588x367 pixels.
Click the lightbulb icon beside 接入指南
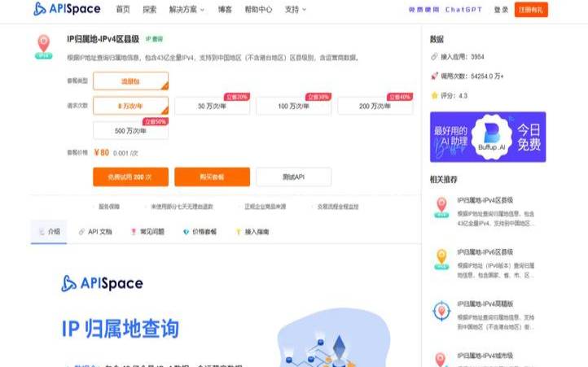coord(238,232)
